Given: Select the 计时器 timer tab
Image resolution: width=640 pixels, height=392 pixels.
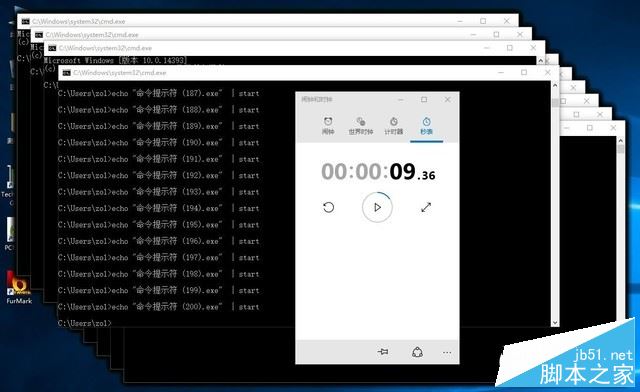Looking at the screenshot, I should [393, 125].
